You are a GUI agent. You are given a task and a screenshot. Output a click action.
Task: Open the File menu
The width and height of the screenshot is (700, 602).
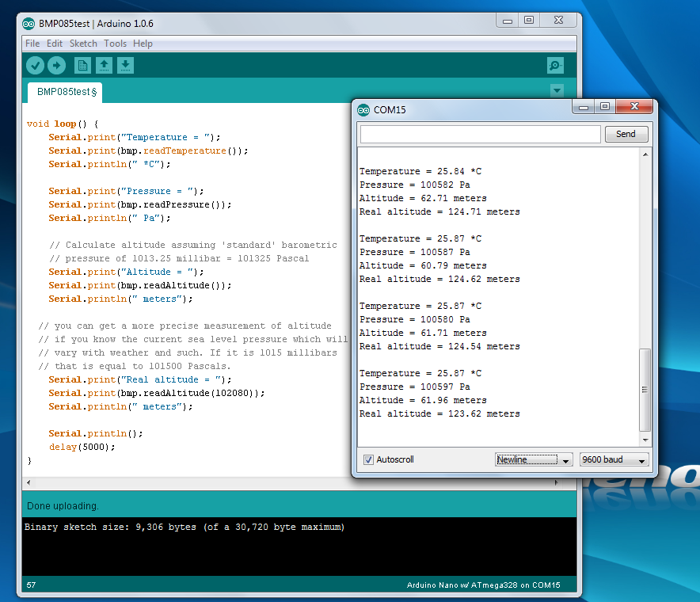click(x=32, y=44)
